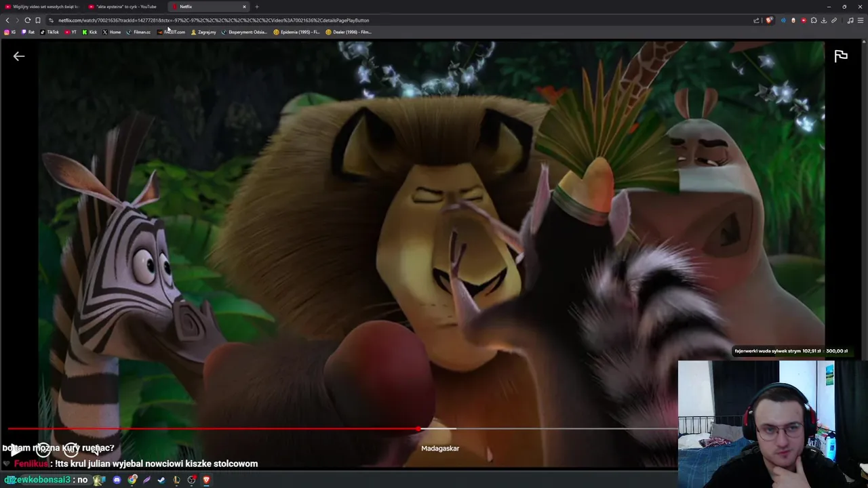The height and width of the screenshot is (488, 868).
Task: Click Steam taskbar icon
Action: [x=161, y=480]
